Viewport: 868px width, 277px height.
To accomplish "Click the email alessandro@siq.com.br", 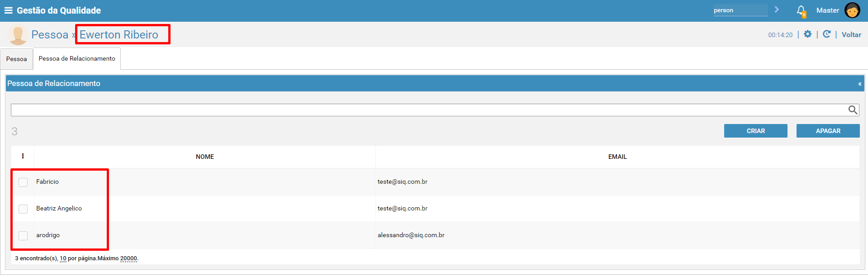I will click(x=411, y=235).
